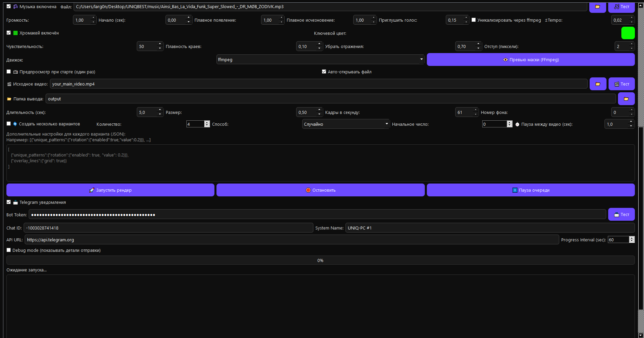Enable Debug mode checkbox
This screenshot has width=644, height=338.
9,250
